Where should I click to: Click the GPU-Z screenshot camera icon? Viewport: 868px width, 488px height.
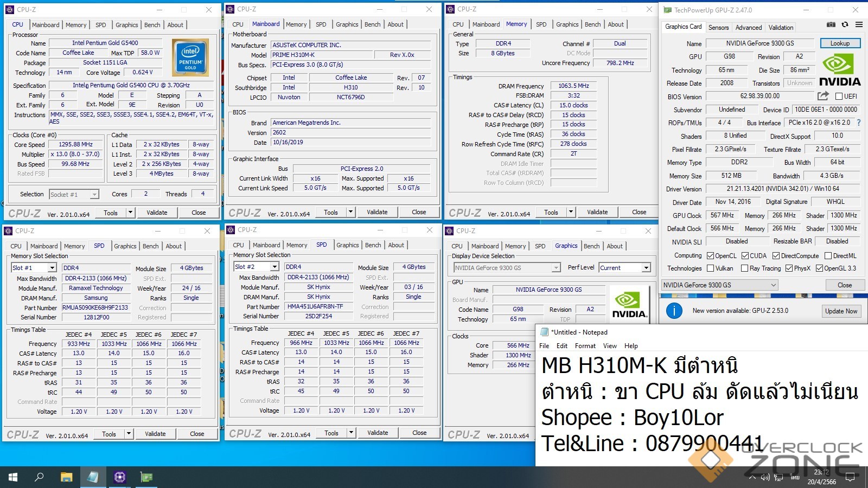coord(831,24)
